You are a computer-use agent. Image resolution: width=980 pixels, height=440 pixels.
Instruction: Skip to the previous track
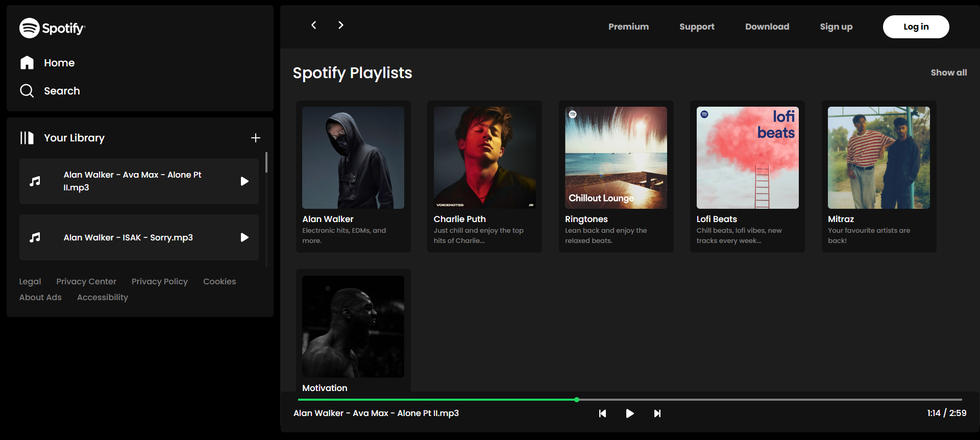pyautogui.click(x=602, y=413)
